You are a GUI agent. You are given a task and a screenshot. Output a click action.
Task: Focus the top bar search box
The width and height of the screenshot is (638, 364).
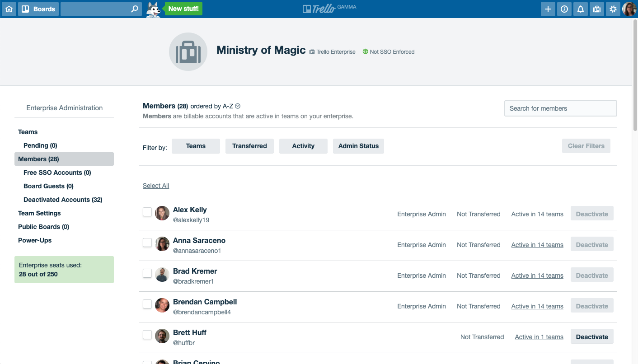tap(100, 9)
